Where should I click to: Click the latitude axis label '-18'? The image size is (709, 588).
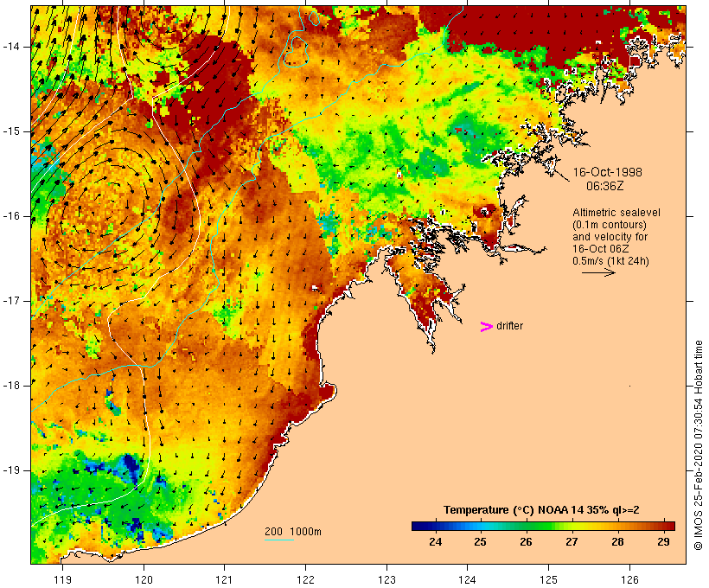10,386
